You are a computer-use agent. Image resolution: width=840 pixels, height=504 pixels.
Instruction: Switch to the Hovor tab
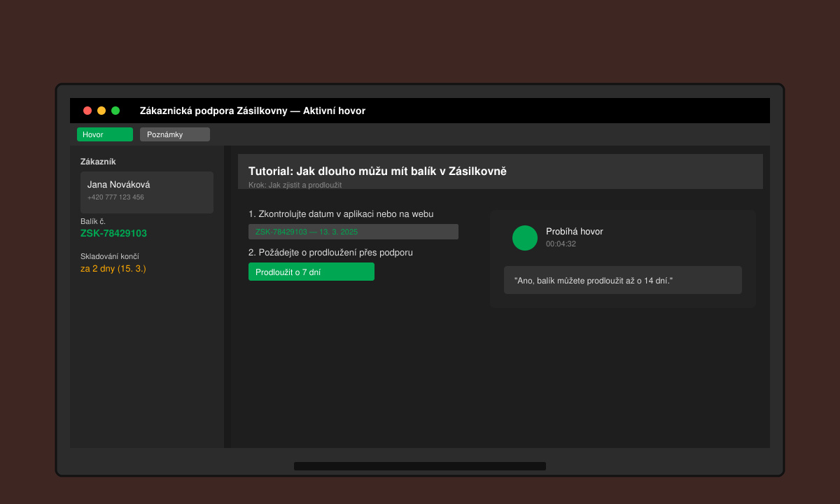point(105,134)
